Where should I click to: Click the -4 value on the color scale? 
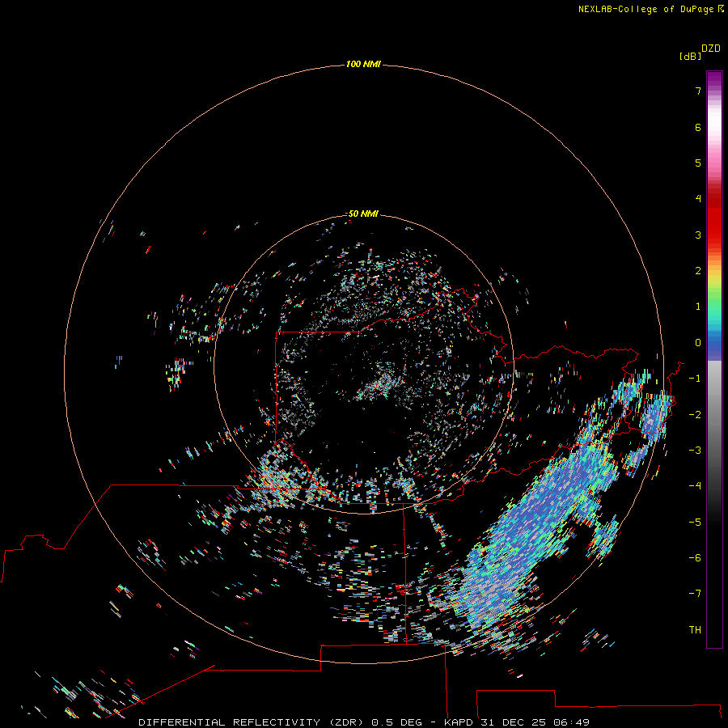[695, 485]
